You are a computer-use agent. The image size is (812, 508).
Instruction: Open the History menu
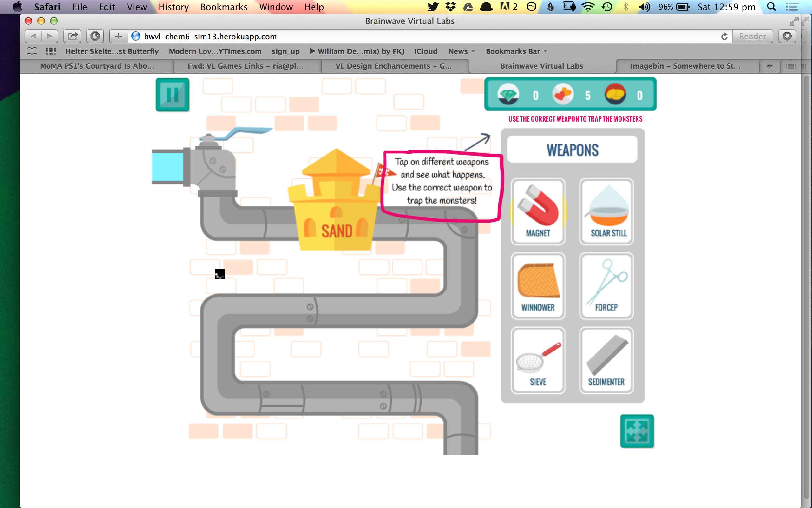click(174, 7)
